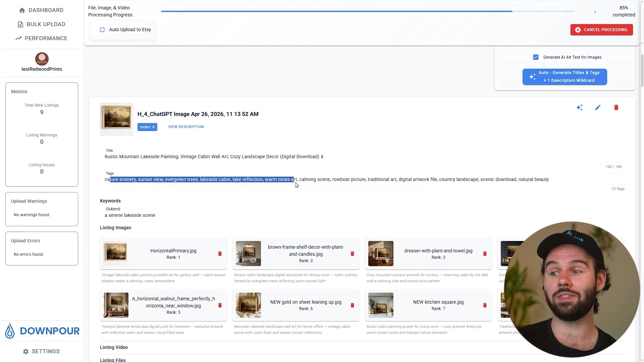Open the testRedwoodPrints shop avatar
The image size is (644, 362).
point(42,59)
